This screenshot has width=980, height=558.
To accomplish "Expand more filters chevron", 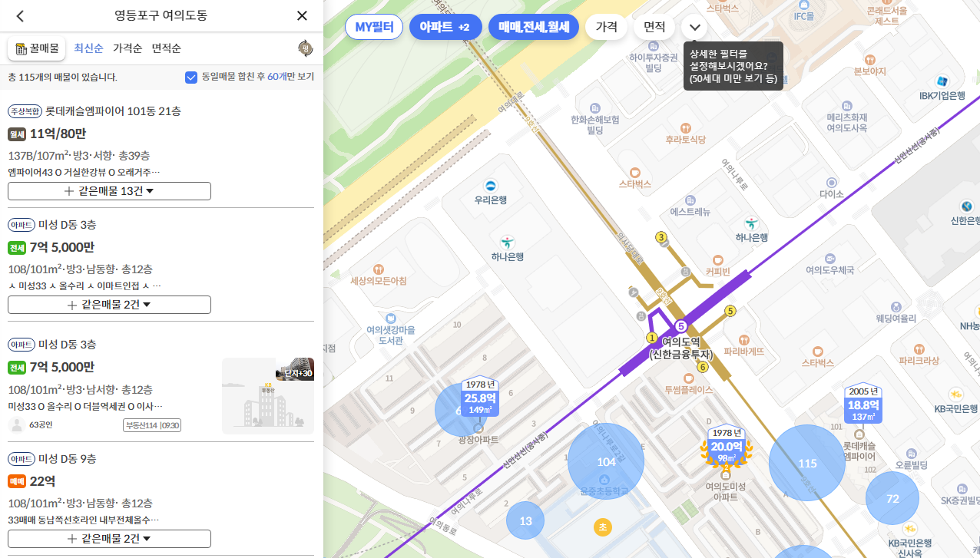I will pos(695,27).
